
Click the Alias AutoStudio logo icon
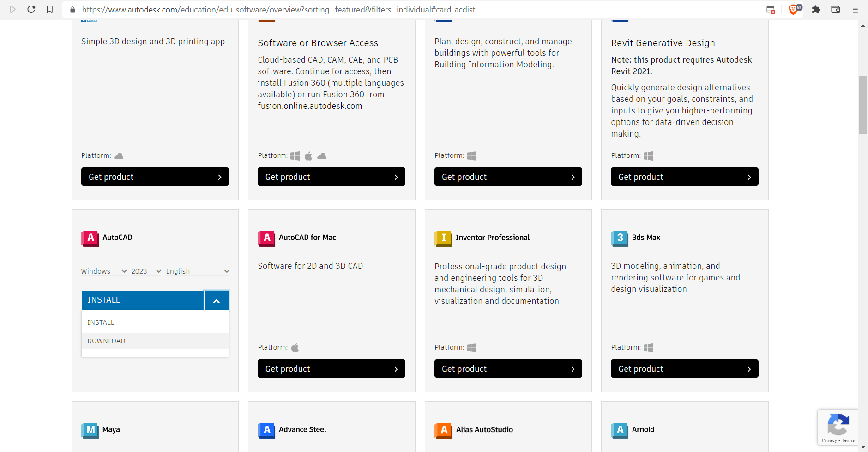point(443,430)
